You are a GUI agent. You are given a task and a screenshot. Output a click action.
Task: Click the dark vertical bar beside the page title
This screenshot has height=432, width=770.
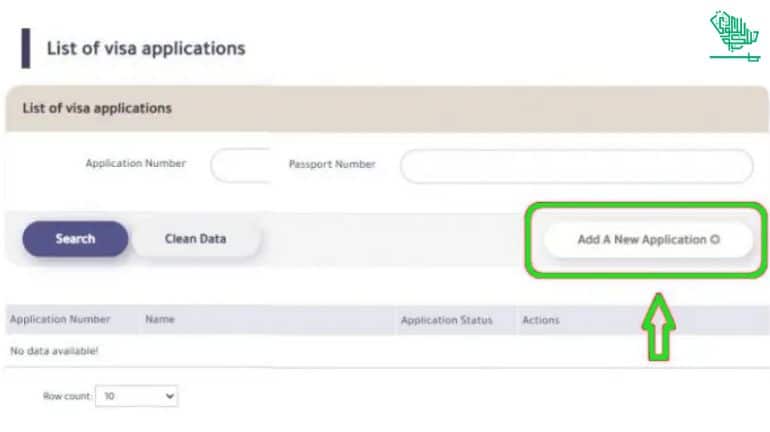click(26, 48)
